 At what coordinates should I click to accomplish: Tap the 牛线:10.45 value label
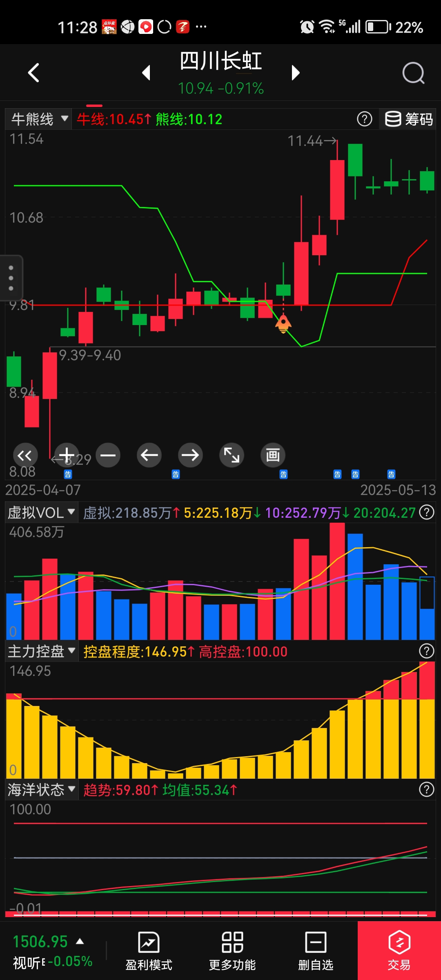click(x=114, y=119)
